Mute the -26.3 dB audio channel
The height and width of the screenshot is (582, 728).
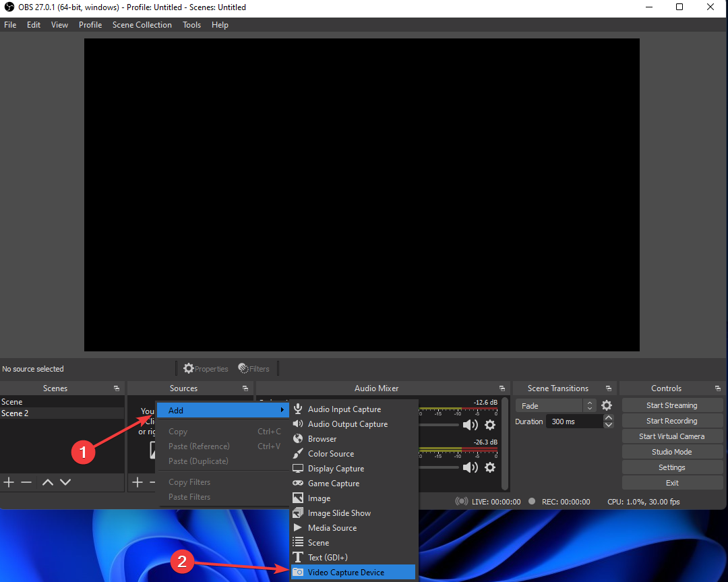(x=471, y=467)
